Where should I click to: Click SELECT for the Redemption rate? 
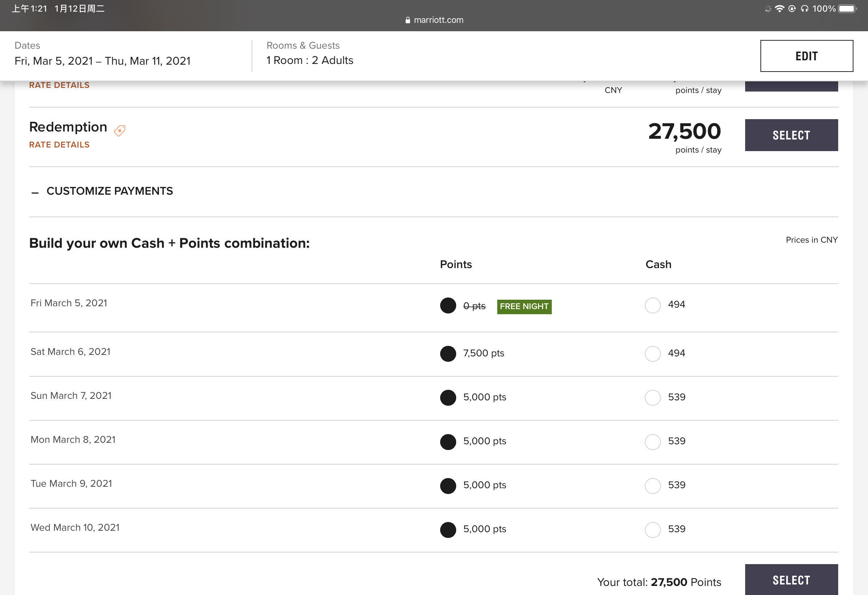(791, 135)
